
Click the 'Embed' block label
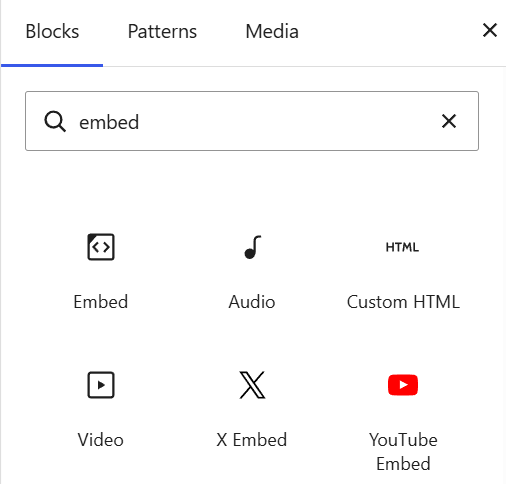101,302
